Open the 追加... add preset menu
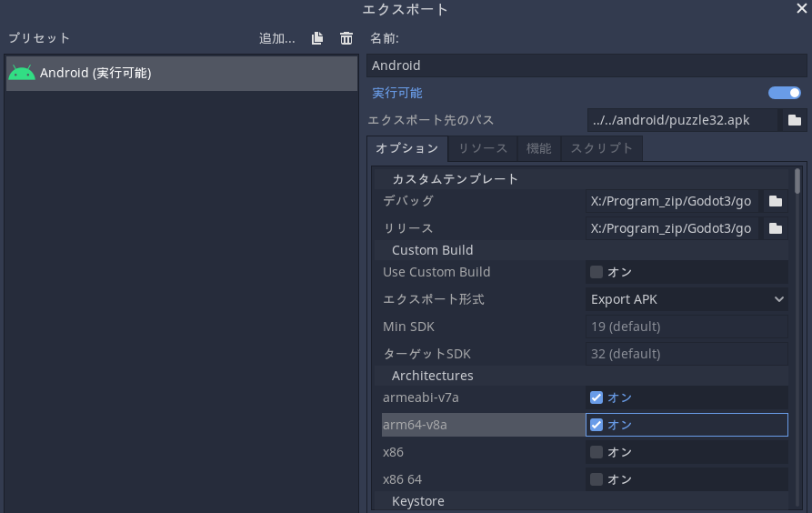 pyautogui.click(x=277, y=38)
